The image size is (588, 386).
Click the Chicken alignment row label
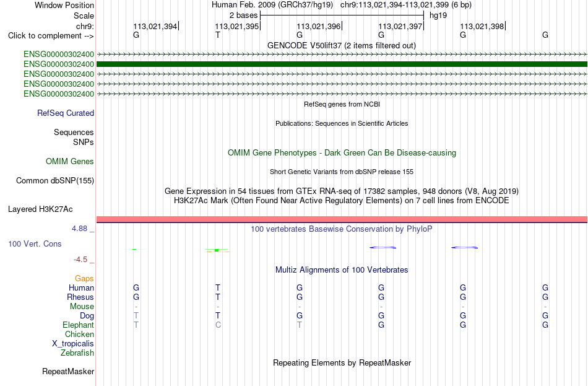tap(79, 335)
